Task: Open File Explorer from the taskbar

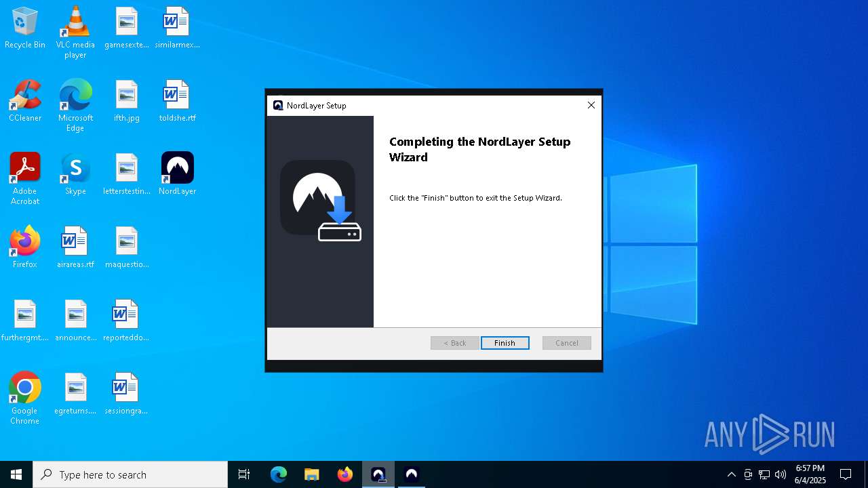Action: tap(312, 474)
